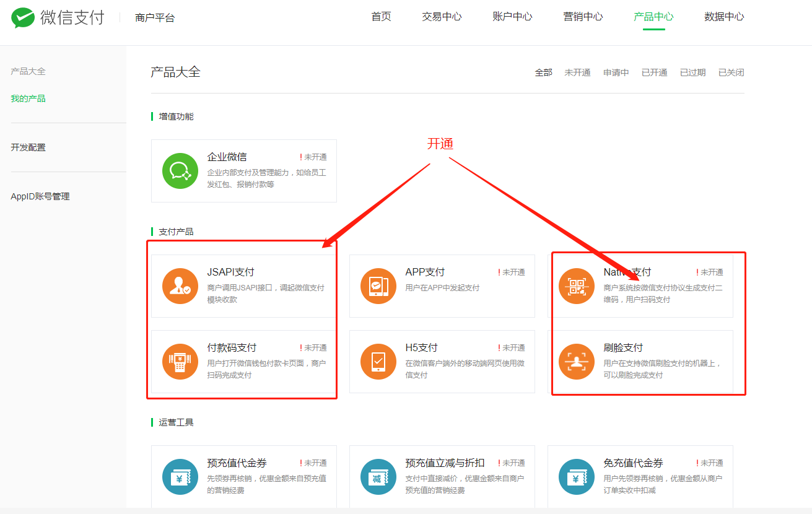
Task: Click the 预充值代金券 coupon icon
Action: pyautogui.click(x=180, y=477)
